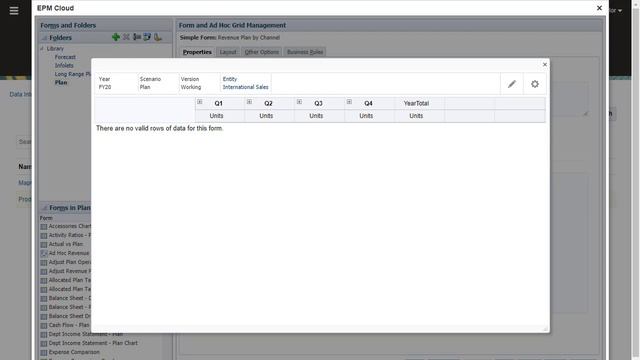
Task: Collapse the Forms in Plan section
Action: [x=44, y=208]
